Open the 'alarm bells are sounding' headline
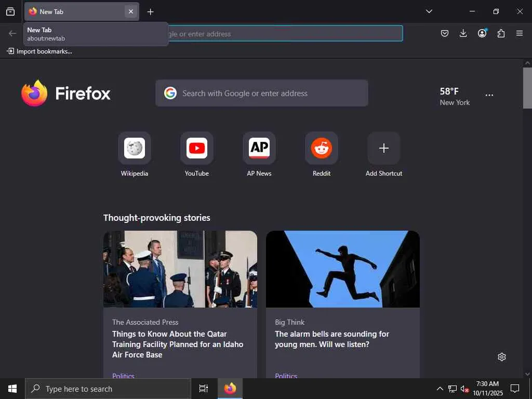 [x=332, y=339]
